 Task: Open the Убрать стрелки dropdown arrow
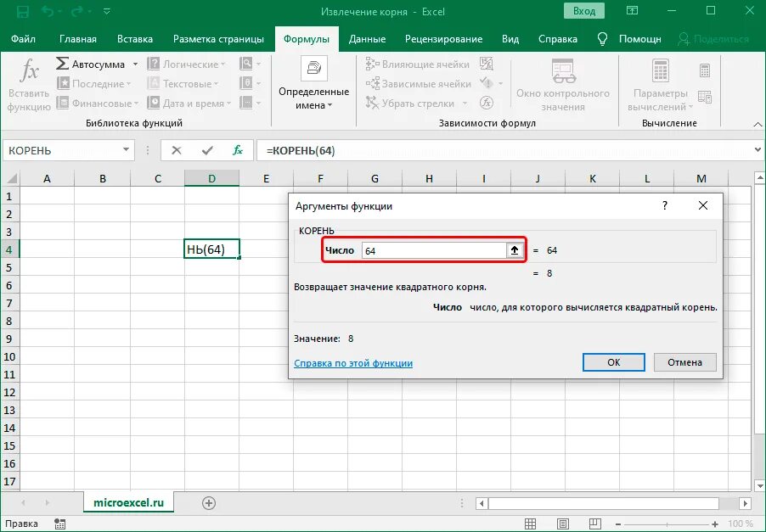pyautogui.click(x=465, y=103)
